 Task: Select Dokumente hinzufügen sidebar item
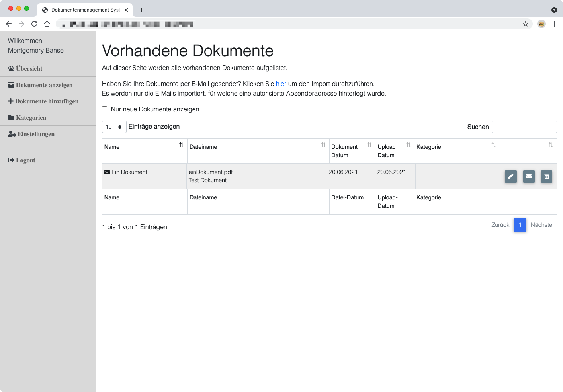(x=48, y=101)
